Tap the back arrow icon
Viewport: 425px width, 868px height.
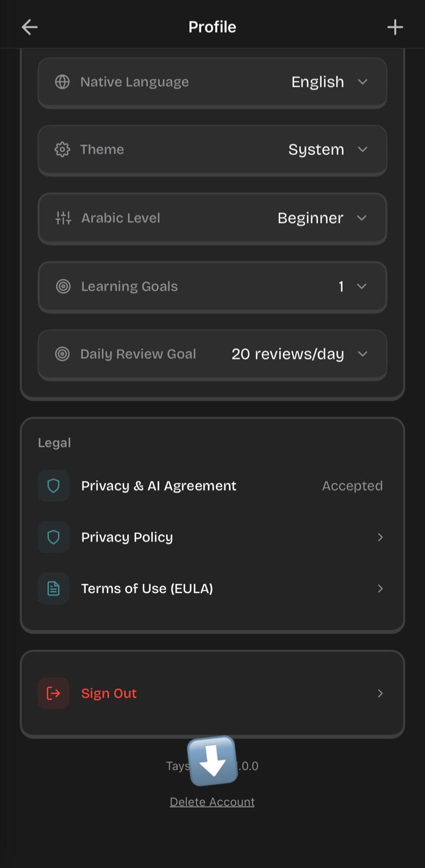(29, 27)
